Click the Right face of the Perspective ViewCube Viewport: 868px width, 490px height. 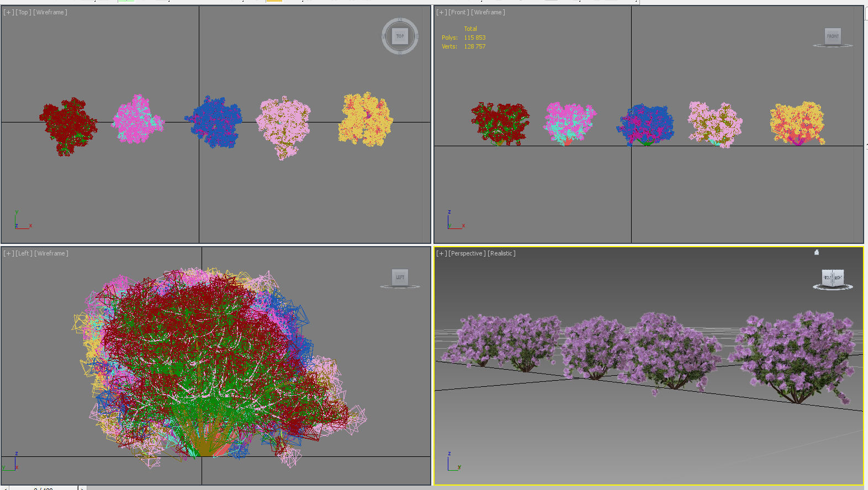coord(838,277)
